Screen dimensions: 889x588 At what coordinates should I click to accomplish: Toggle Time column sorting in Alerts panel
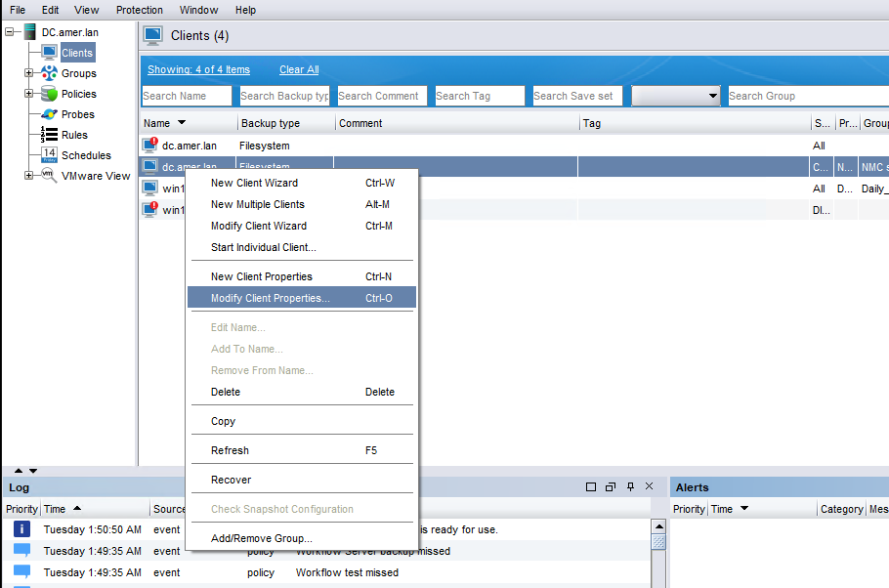[x=744, y=508]
